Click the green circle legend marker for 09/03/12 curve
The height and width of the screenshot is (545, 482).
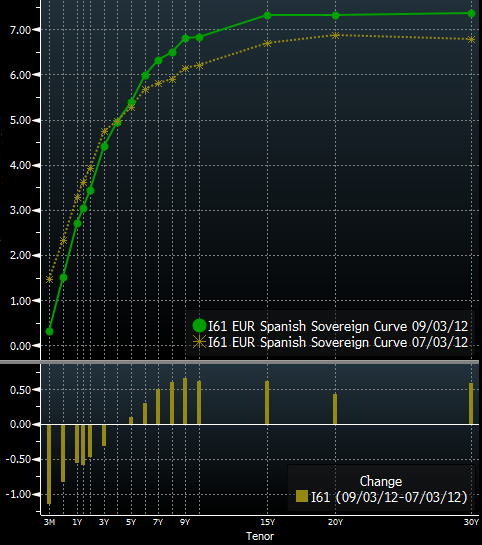point(199,326)
